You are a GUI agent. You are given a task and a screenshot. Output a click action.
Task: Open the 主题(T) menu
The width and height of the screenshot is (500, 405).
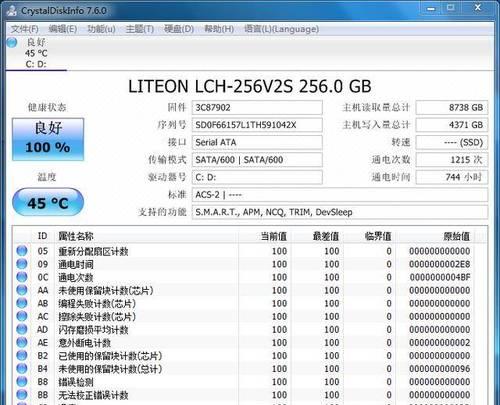[x=140, y=29]
